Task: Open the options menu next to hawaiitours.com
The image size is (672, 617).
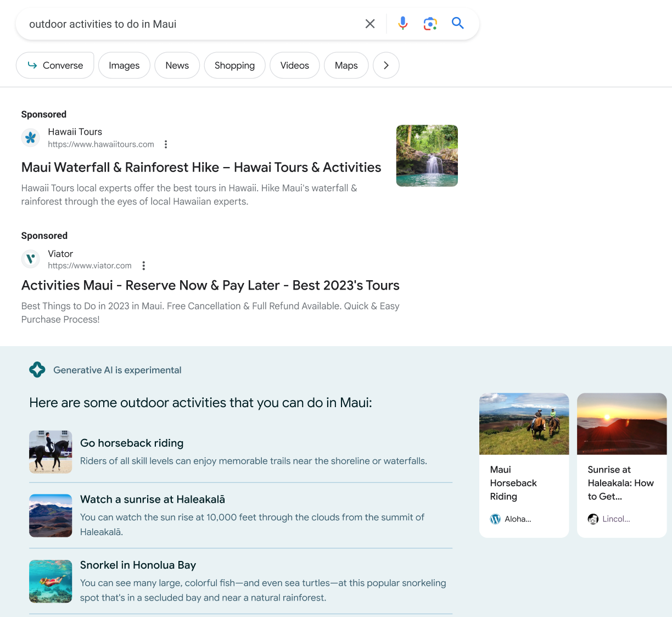Action: coord(166,144)
